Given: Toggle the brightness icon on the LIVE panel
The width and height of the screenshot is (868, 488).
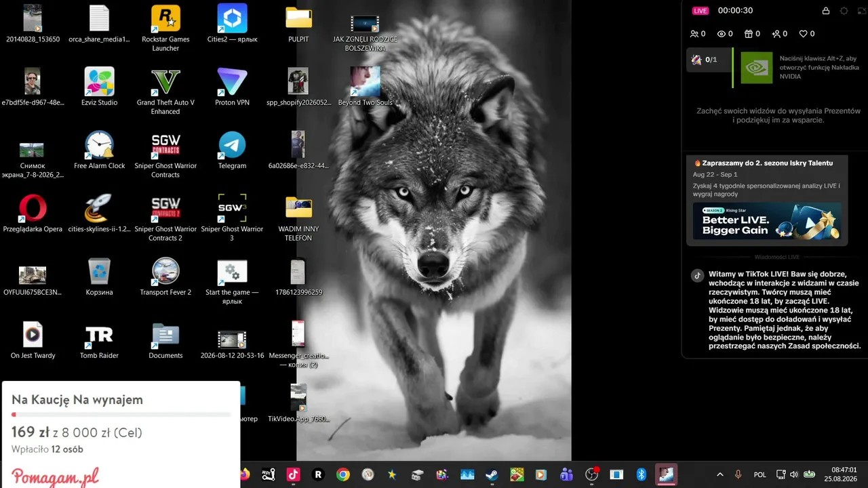Looking at the screenshot, I should pos(844,11).
